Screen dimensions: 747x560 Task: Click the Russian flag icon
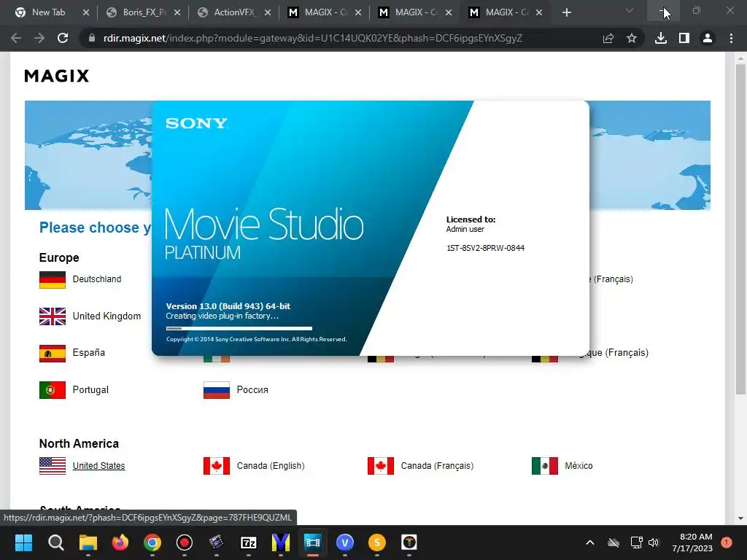pyautogui.click(x=217, y=390)
